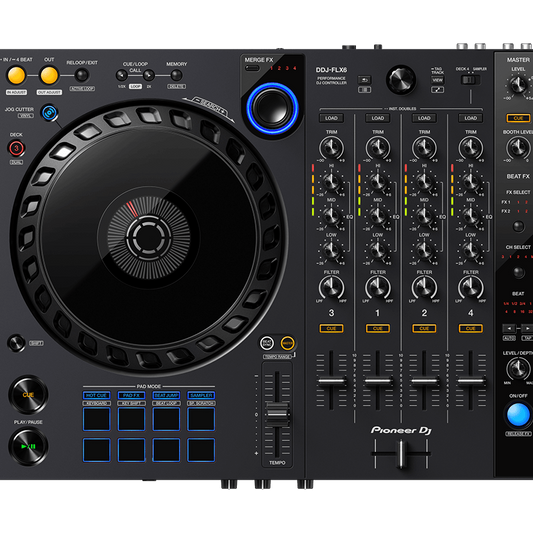Viewport: 533px width, 533px height.
Task: Trigger the lower-row pad in the PAD FX column
Action: pyautogui.click(x=131, y=450)
